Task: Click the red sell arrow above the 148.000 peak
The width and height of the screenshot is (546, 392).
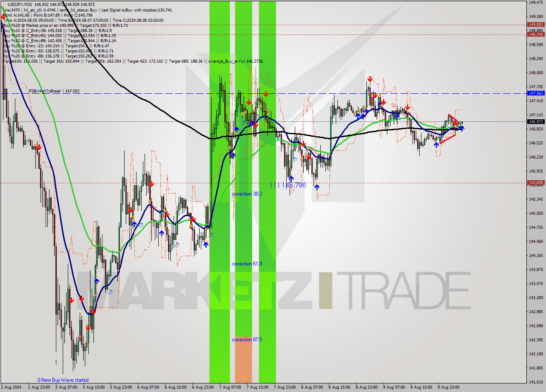Action: coord(370,79)
